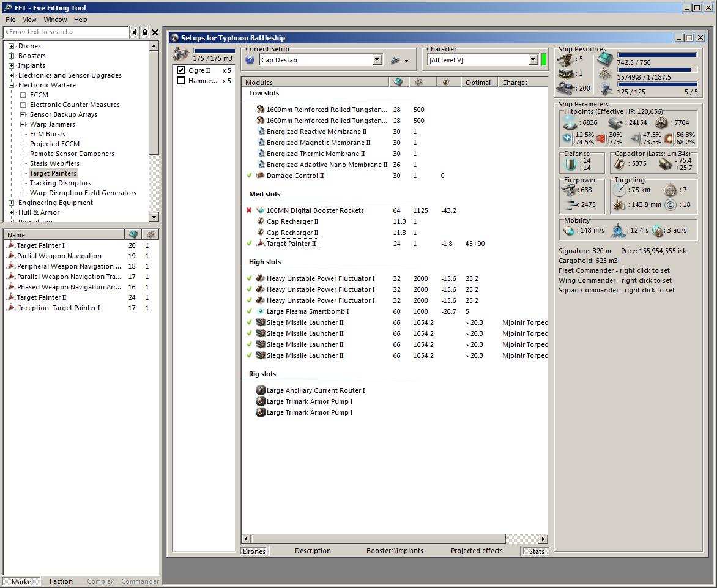Toggle the 100MN Digital Booster Rockets state

(x=249, y=210)
